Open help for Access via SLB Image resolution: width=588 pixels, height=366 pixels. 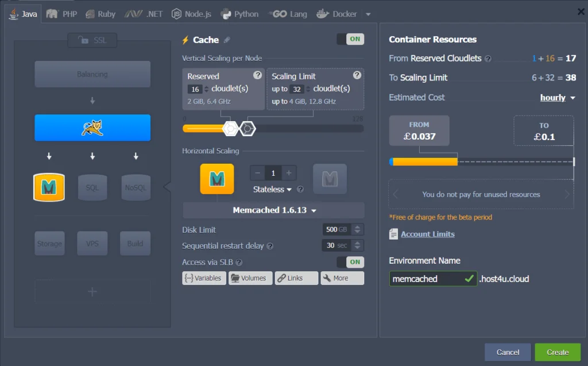[239, 263]
